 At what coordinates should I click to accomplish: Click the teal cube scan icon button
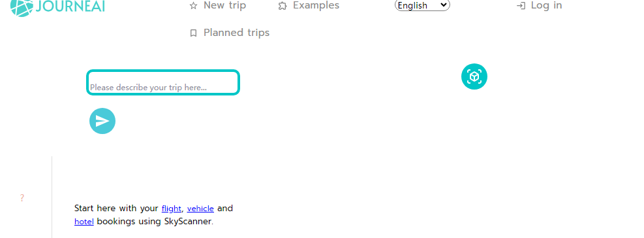click(474, 76)
